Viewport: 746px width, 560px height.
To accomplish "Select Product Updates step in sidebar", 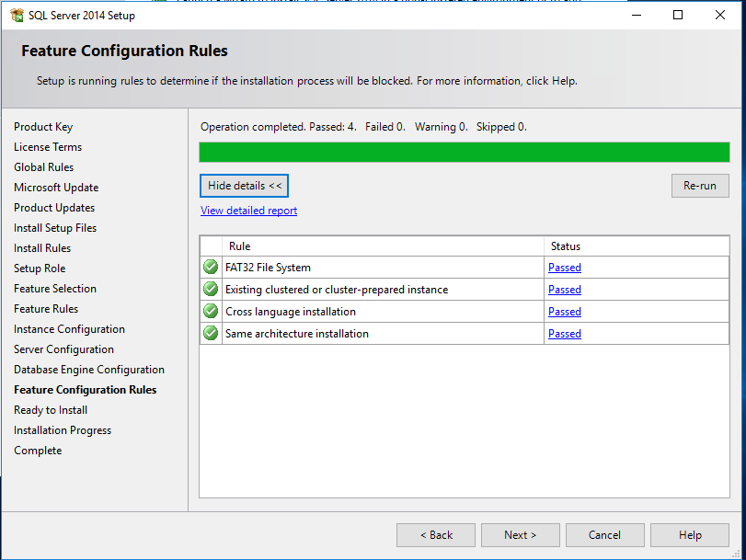I will pos(54,208).
